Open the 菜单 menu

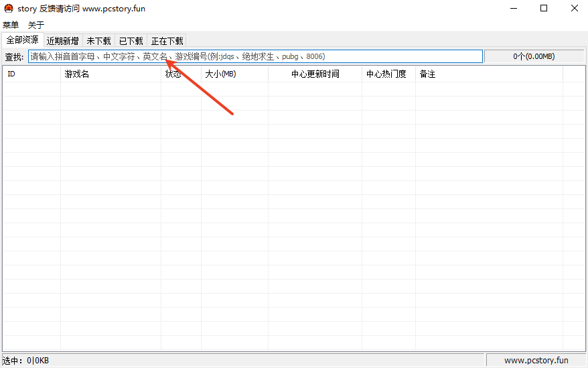(x=11, y=25)
